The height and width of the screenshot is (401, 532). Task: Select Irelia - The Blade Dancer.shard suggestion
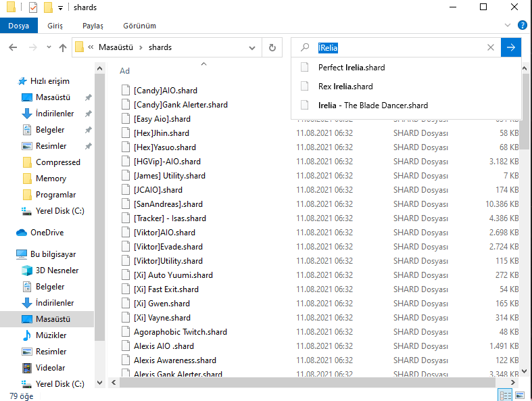click(406, 105)
